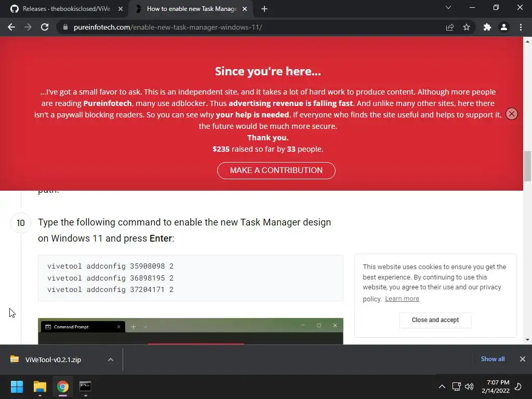532x399 pixels.
Task: Bookmark this page with star icon
Action: click(467, 27)
